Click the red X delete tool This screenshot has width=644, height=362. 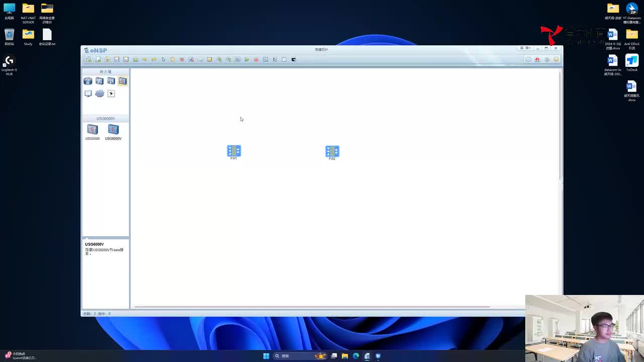pyautogui.click(x=182, y=59)
